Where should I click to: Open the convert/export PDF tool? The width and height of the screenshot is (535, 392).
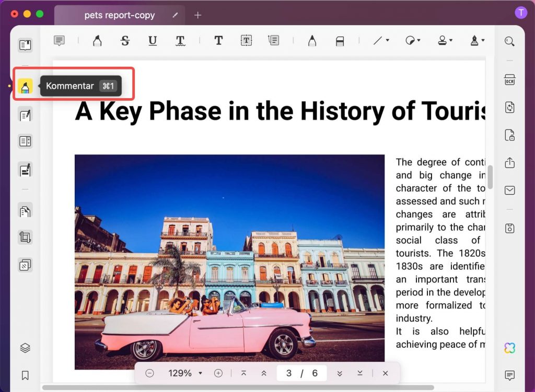pos(509,108)
